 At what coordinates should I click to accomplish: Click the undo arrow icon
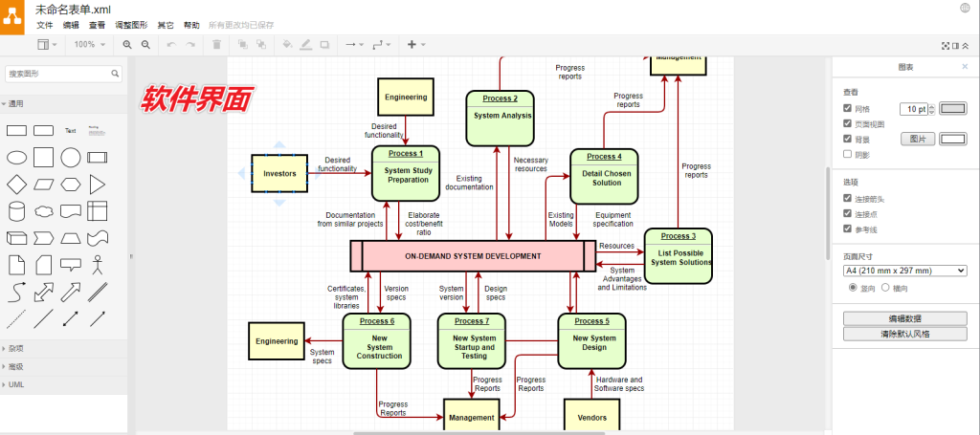coord(171,45)
